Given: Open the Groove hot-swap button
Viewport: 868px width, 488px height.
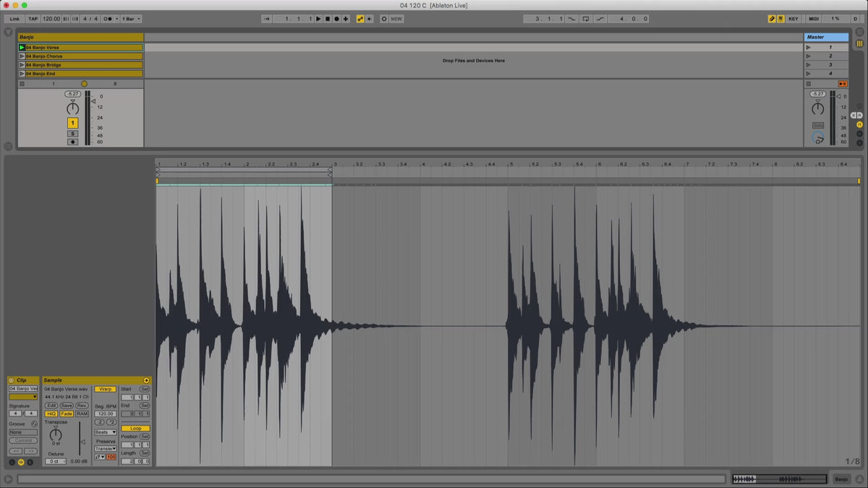Looking at the screenshot, I should (x=34, y=424).
